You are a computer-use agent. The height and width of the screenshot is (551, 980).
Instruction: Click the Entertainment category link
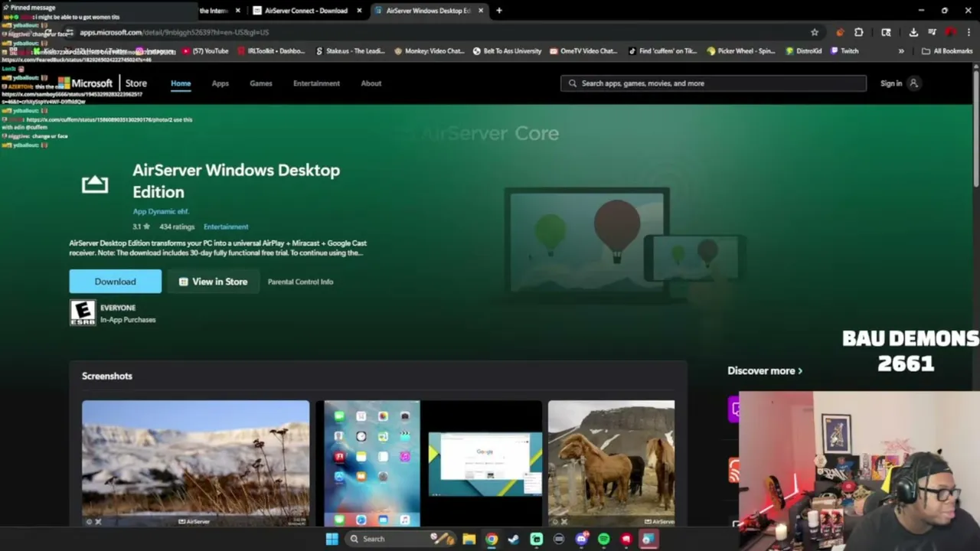pyautogui.click(x=226, y=227)
